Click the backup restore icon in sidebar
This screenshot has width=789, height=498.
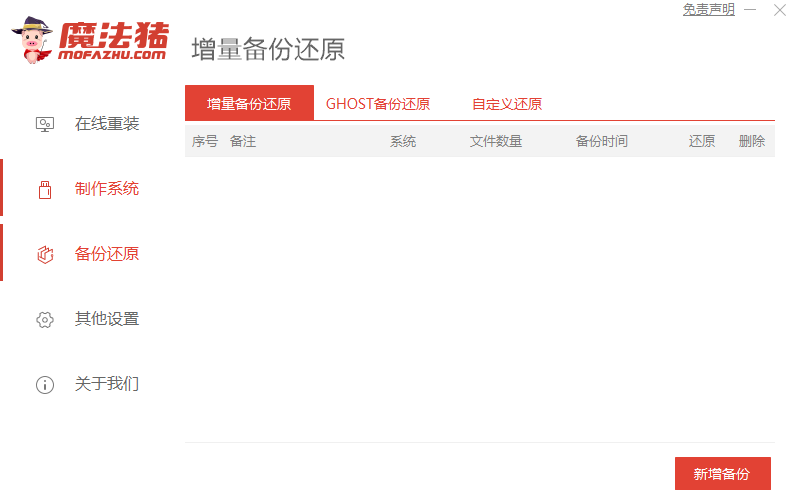[x=45, y=255]
